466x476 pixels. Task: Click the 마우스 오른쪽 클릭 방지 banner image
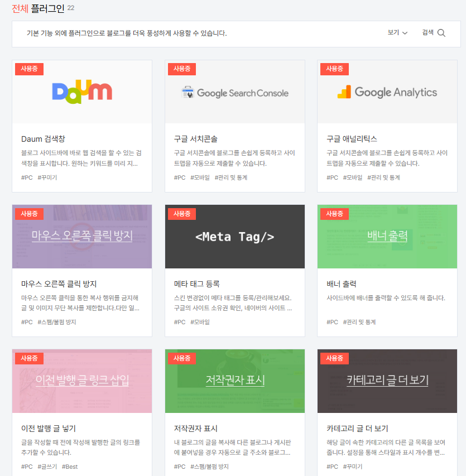pos(82,237)
